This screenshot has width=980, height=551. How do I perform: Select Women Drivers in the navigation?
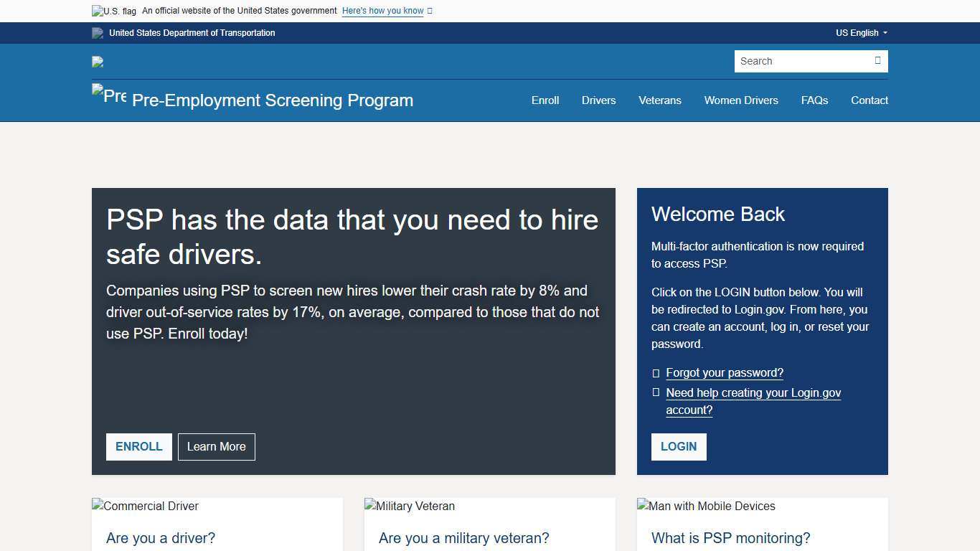(741, 100)
